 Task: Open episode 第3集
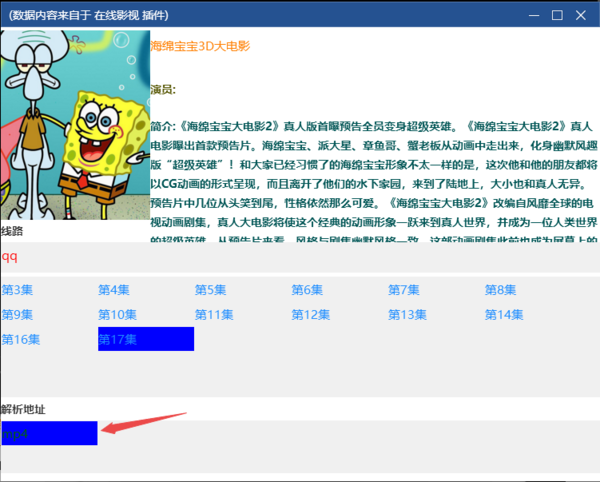[x=17, y=290]
